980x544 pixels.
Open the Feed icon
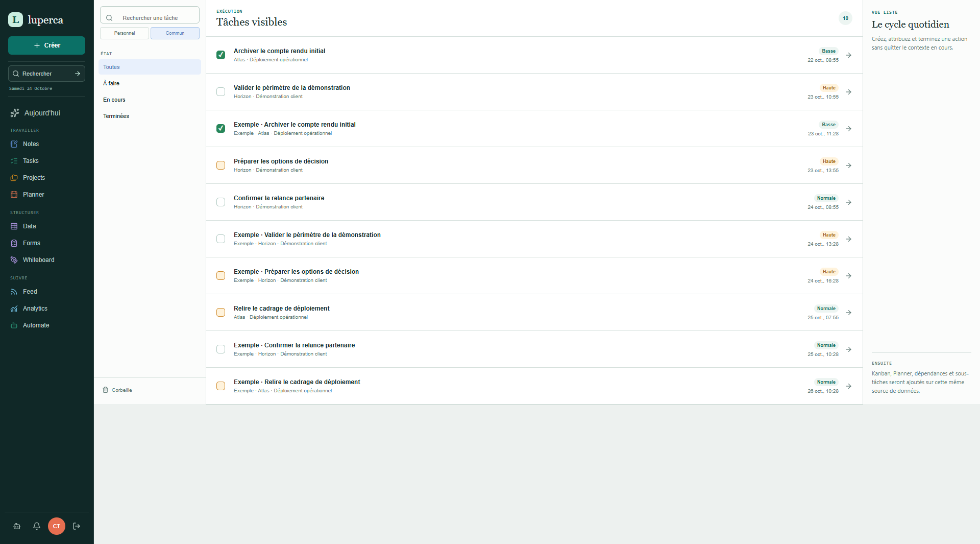[14, 292]
